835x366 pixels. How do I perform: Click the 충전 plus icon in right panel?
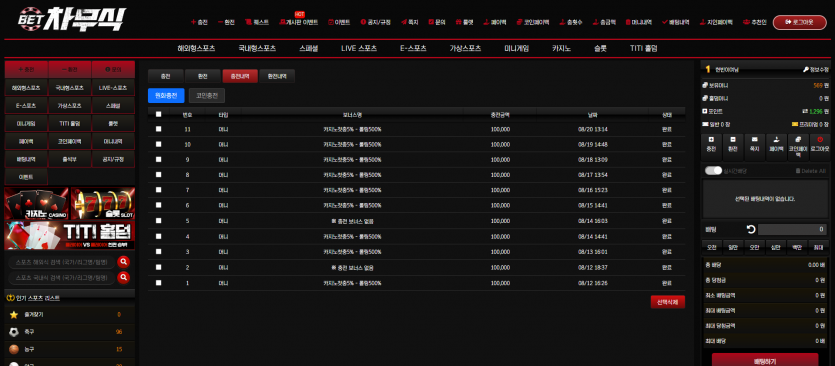[711, 140]
